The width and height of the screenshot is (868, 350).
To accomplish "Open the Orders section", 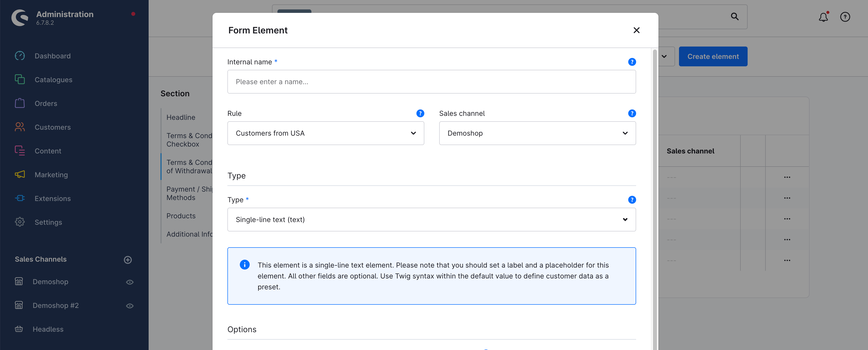I will 46,103.
